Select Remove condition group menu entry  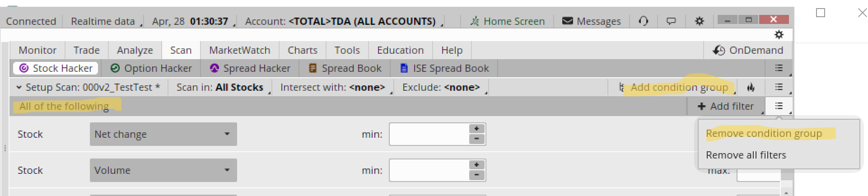(764, 133)
